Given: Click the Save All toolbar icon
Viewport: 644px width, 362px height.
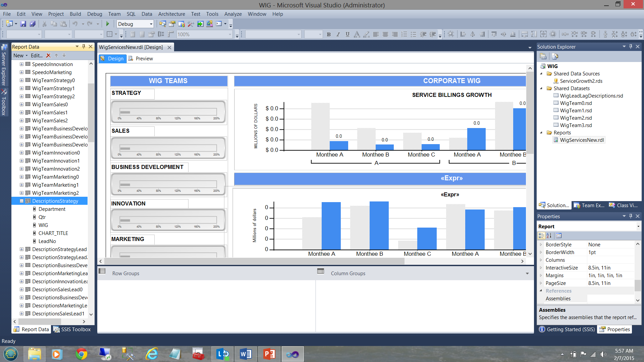Looking at the screenshot, I should [x=33, y=24].
